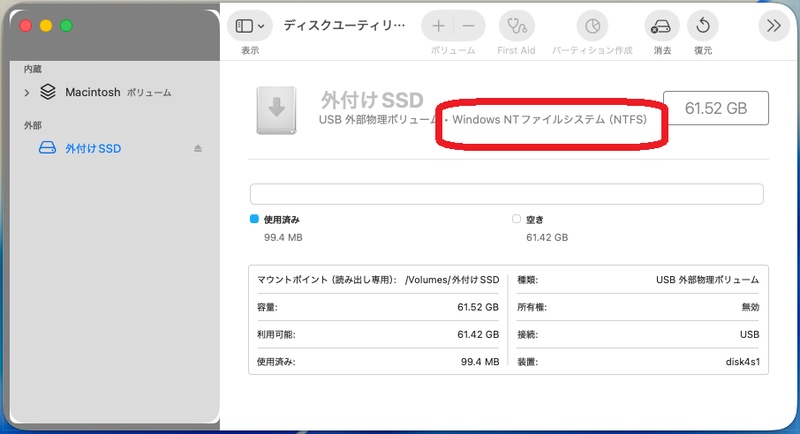
Task: Click the 使用済み 99.4 MB table value
Action: click(480, 362)
